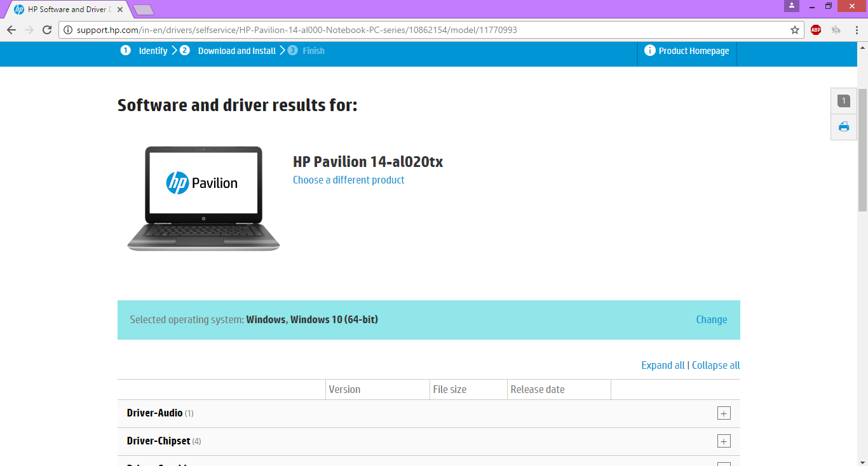Expand all driver categories

click(663, 365)
